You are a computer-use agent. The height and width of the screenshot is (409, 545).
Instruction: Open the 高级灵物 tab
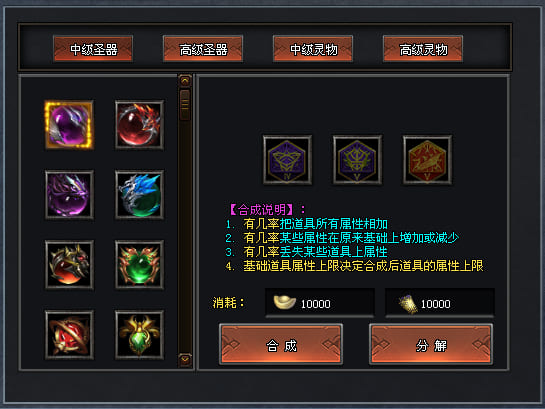(423, 49)
